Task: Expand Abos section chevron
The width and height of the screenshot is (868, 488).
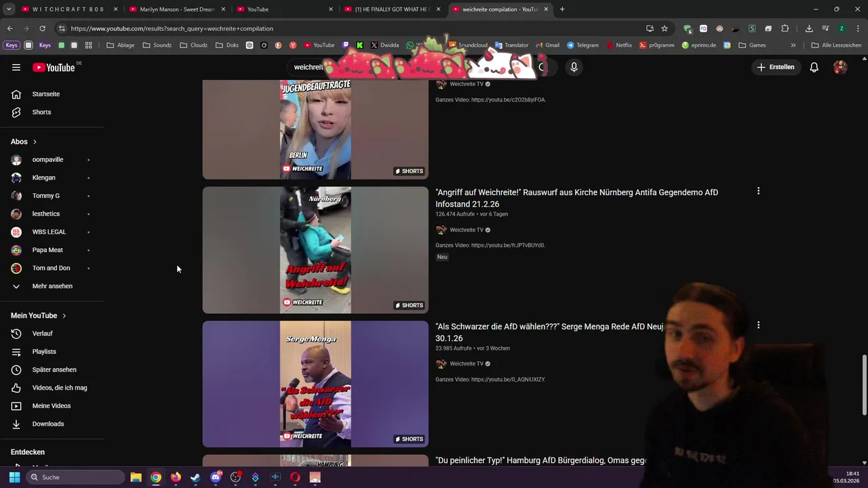Action: click(x=35, y=142)
